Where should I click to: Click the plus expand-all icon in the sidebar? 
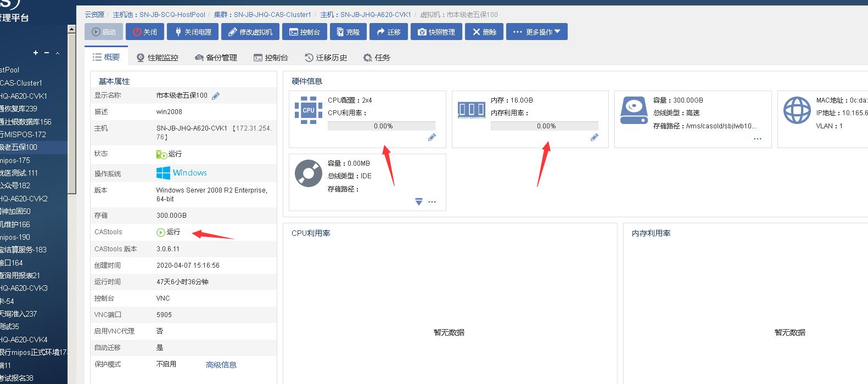(x=36, y=53)
